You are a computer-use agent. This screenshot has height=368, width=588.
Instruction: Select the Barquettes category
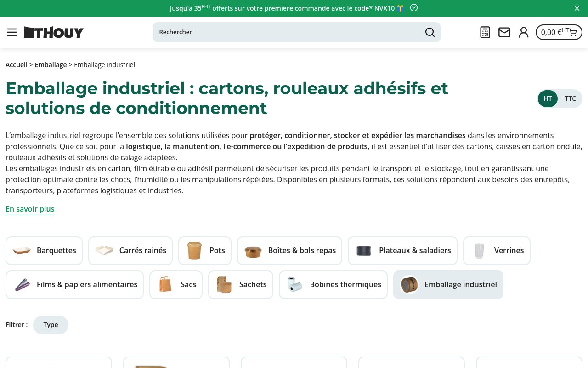(x=44, y=251)
